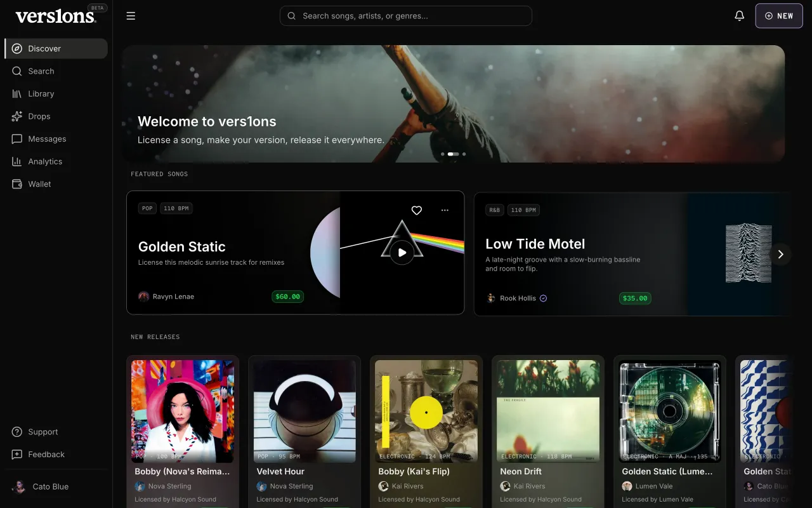
Task: Click the magnifier icon in search bar
Action: pos(292,16)
